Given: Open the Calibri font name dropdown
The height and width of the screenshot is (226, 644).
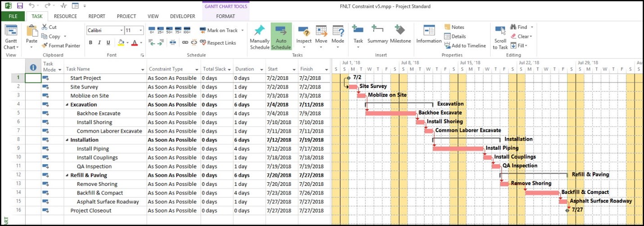Looking at the screenshot, I should point(121,30).
